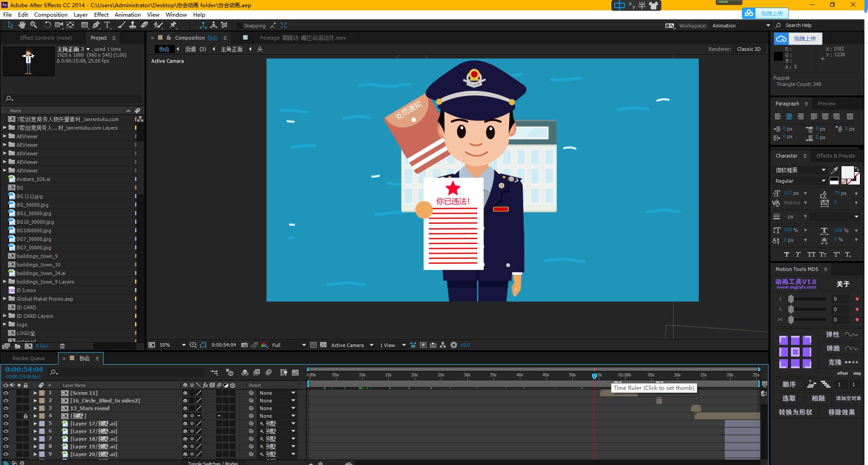Open the Regular font style dropdown
Image resolution: width=868 pixels, height=465 pixels.
pos(800,181)
